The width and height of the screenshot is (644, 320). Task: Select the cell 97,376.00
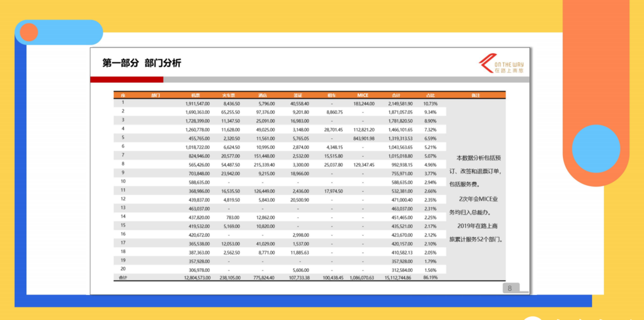[x=265, y=112]
